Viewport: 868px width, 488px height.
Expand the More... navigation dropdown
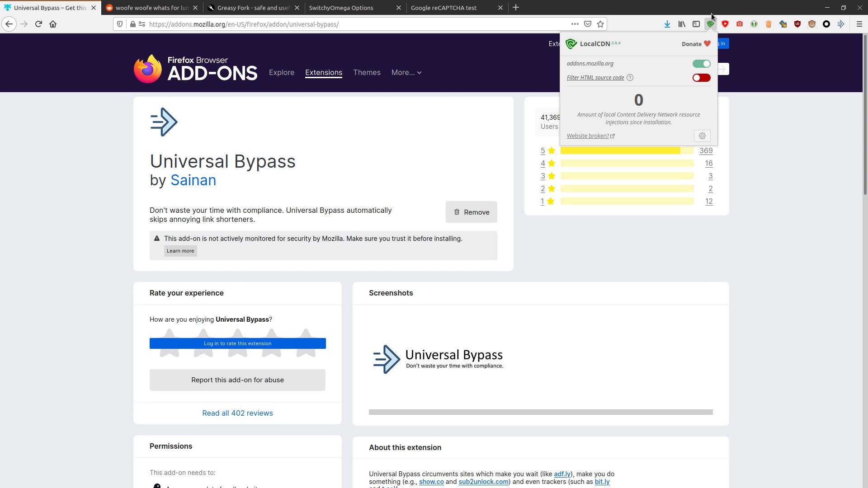point(406,73)
